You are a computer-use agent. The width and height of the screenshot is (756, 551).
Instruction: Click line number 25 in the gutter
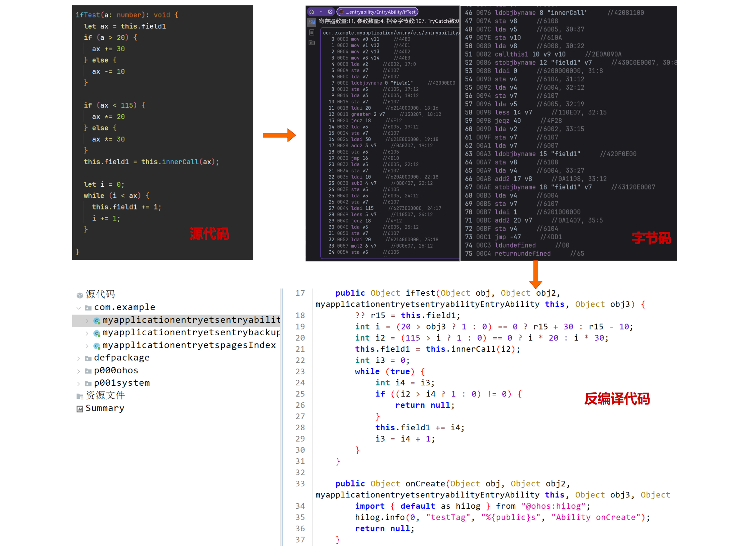point(300,394)
